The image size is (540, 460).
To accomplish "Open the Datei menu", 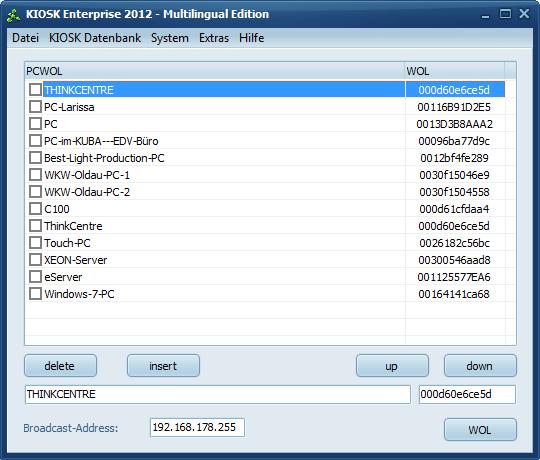I will (25, 38).
